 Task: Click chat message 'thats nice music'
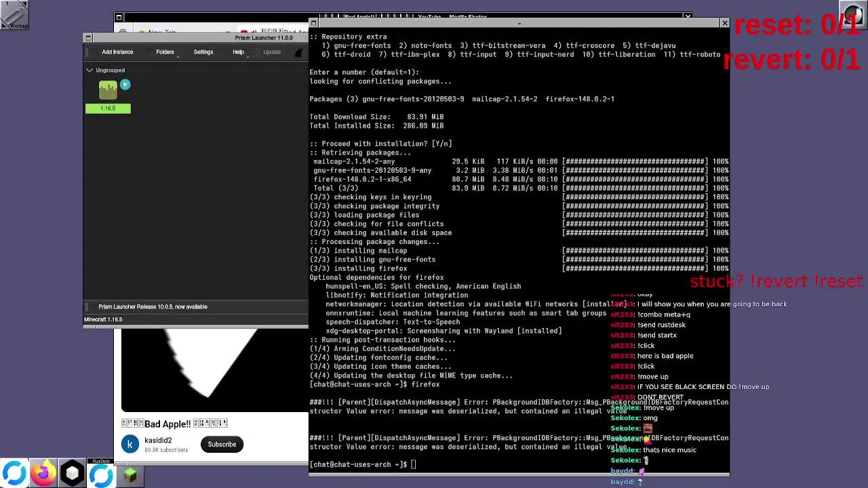pos(670,450)
